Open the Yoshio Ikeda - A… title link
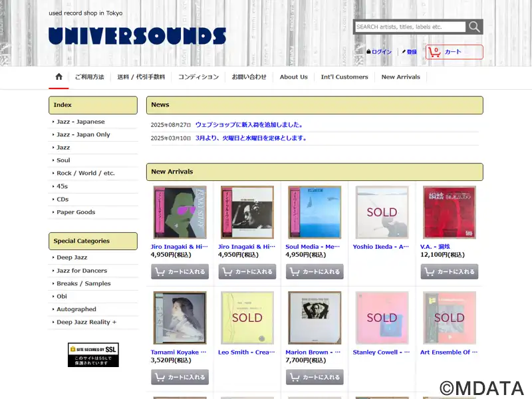Viewport: 532px width, 399px height. 380,247
